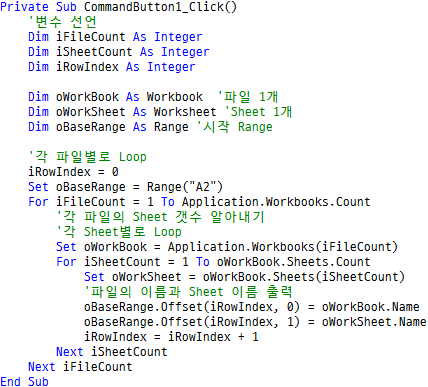Click the 'Set oWorkBook = Application.Workbooks' line

(x=227, y=247)
